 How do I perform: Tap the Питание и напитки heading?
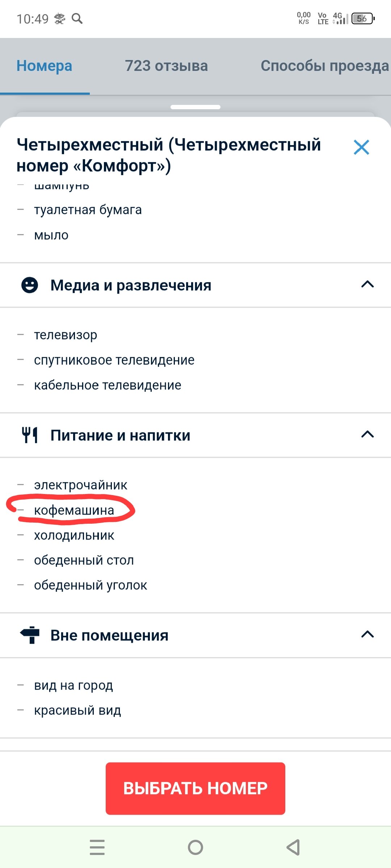(120, 435)
